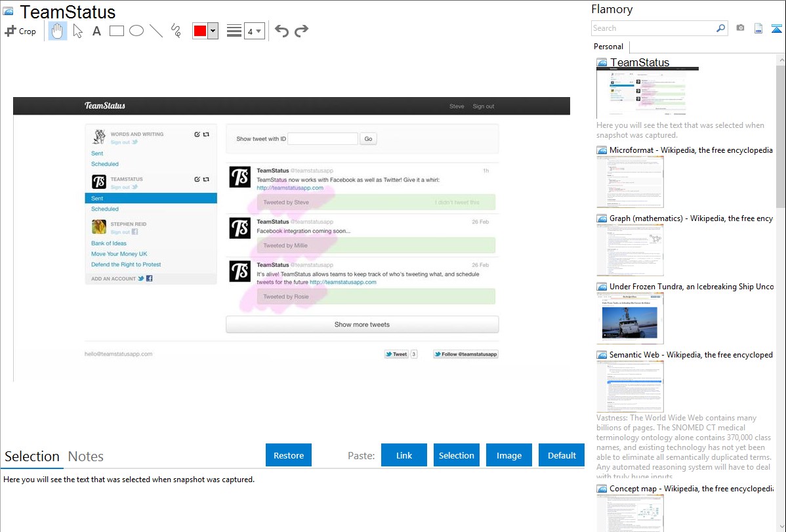
Task: Click the Show tweet with ID field
Action: point(323,139)
